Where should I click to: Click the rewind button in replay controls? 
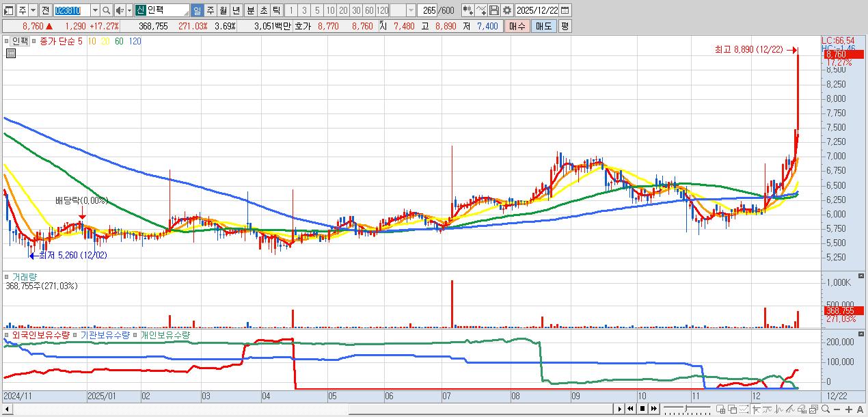pos(631,409)
